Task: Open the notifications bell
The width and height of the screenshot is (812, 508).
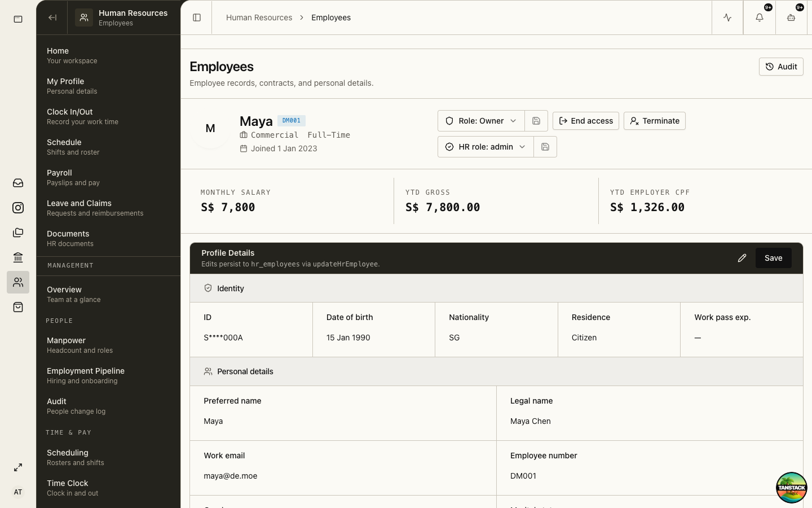Action: pos(760,17)
